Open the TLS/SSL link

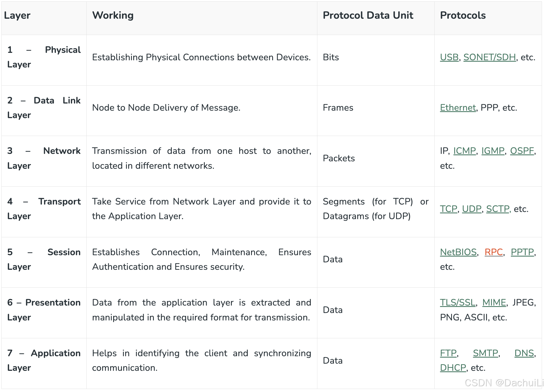tap(458, 303)
